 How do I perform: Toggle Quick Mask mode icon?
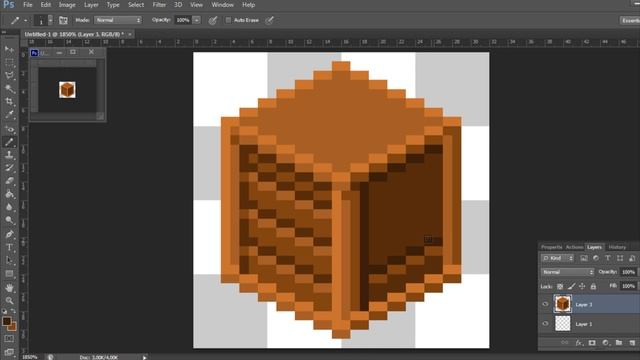[x=9, y=339]
